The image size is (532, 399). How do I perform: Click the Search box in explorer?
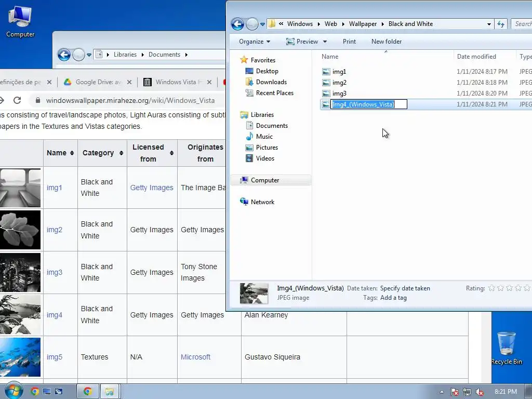(522, 24)
